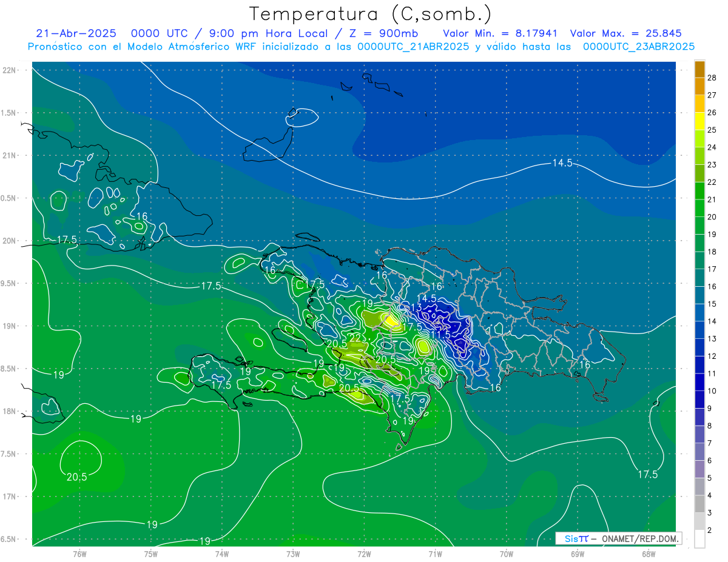Viewport: 728px width, 562px height.
Task: Click the yellow swatch between 25 and 26
Action: coord(699,121)
